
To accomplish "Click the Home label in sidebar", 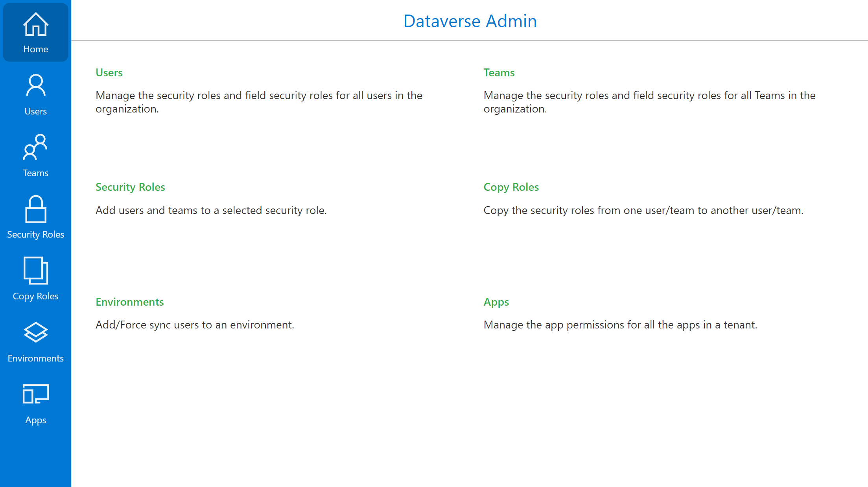I will point(35,49).
